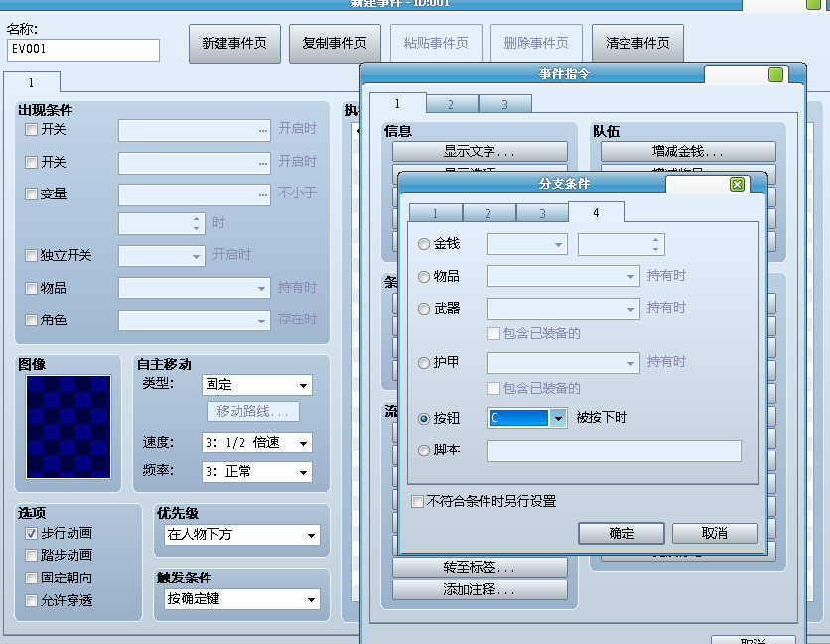Click the 增减金钱... command button
Image resolution: width=830 pixels, height=644 pixels.
point(688,152)
